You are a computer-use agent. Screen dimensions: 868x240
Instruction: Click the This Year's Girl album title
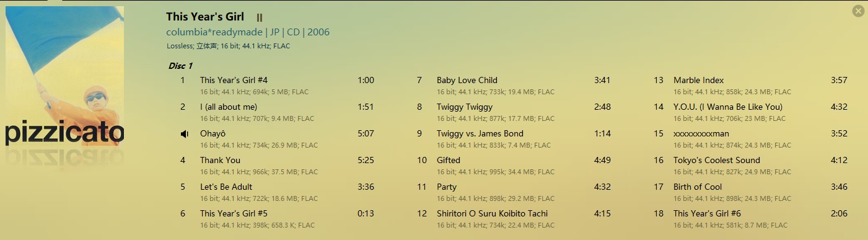[205, 17]
